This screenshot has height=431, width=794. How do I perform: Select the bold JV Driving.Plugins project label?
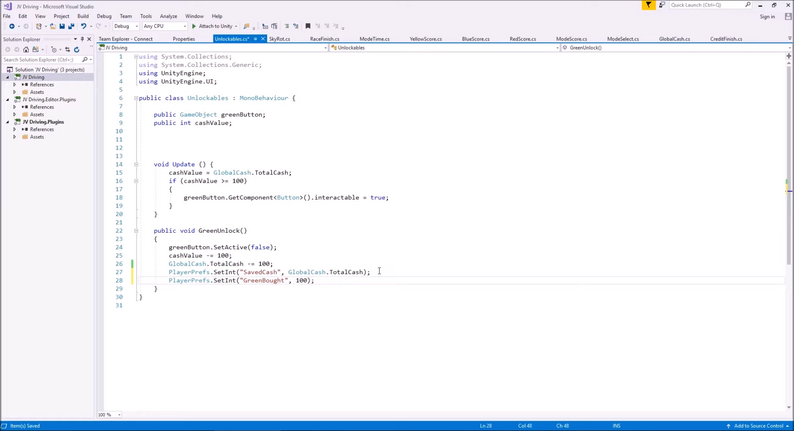(43, 122)
